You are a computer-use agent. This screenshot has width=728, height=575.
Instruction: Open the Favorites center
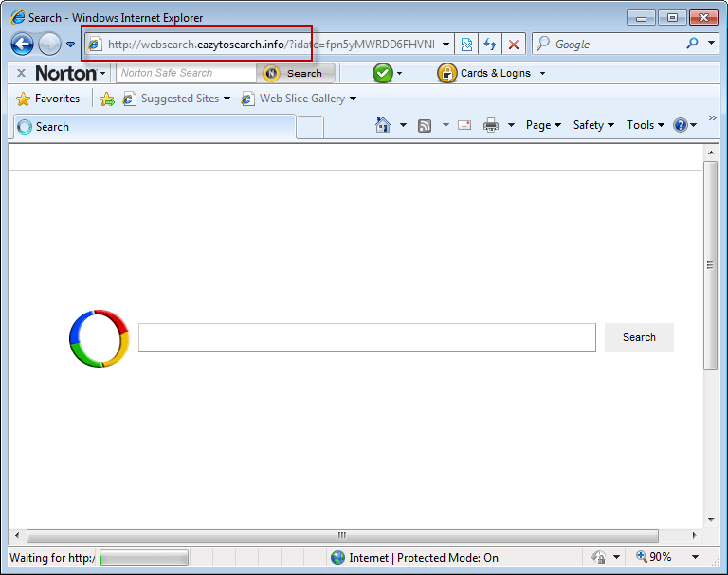pyautogui.click(x=47, y=99)
